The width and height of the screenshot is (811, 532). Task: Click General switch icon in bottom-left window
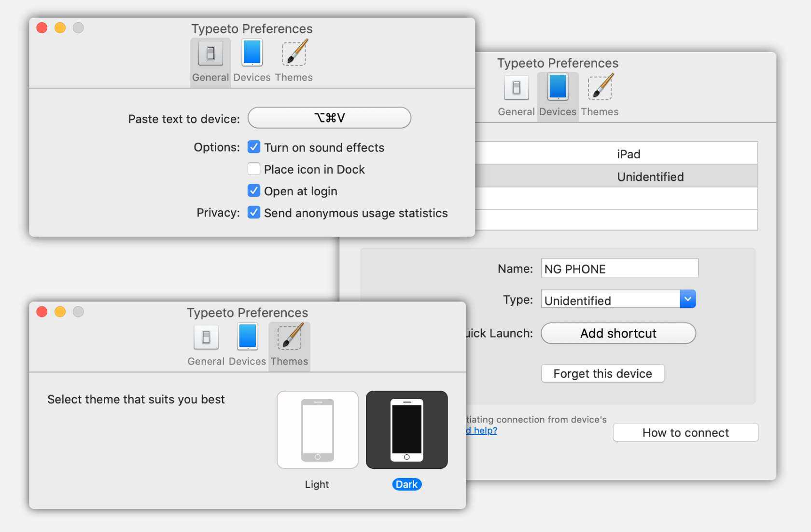pos(206,337)
